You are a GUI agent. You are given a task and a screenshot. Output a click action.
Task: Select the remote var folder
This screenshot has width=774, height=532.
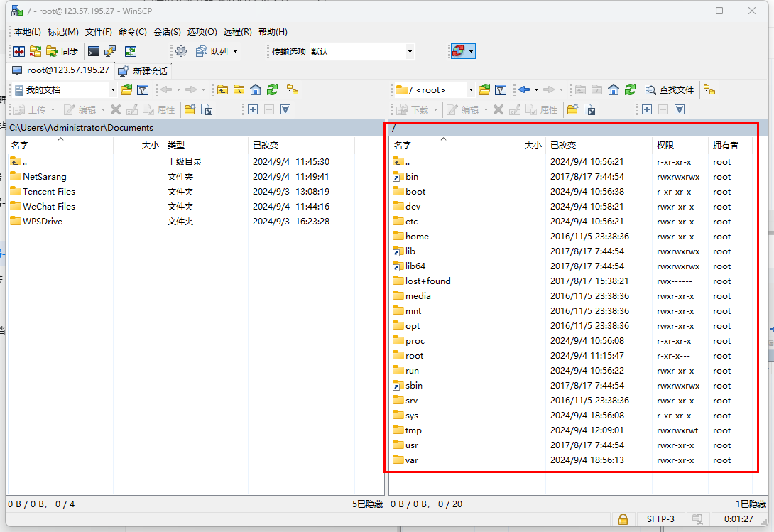(411, 460)
